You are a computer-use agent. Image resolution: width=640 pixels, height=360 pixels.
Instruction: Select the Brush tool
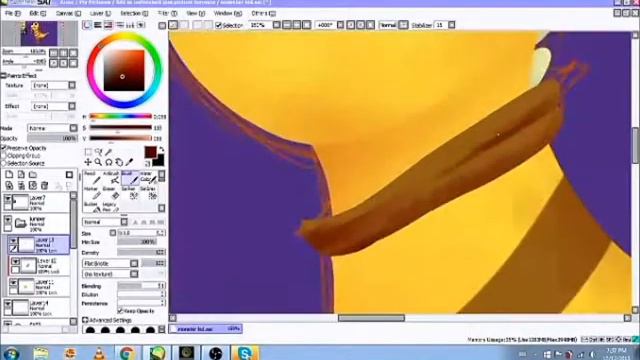coord(130,178)
